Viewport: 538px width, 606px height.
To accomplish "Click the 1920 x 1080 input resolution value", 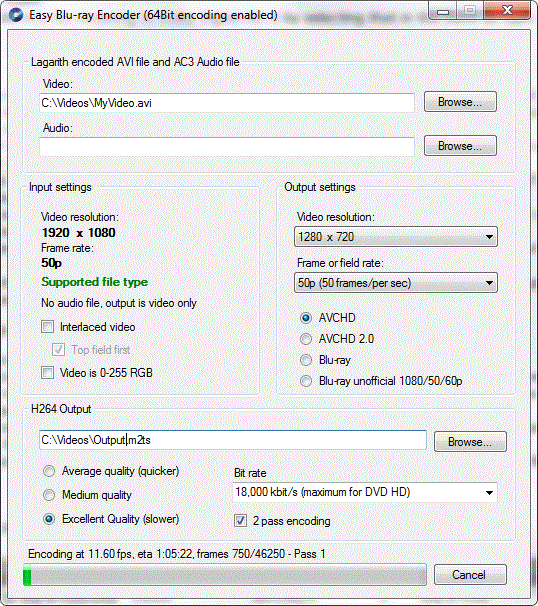I will [78, 233].
